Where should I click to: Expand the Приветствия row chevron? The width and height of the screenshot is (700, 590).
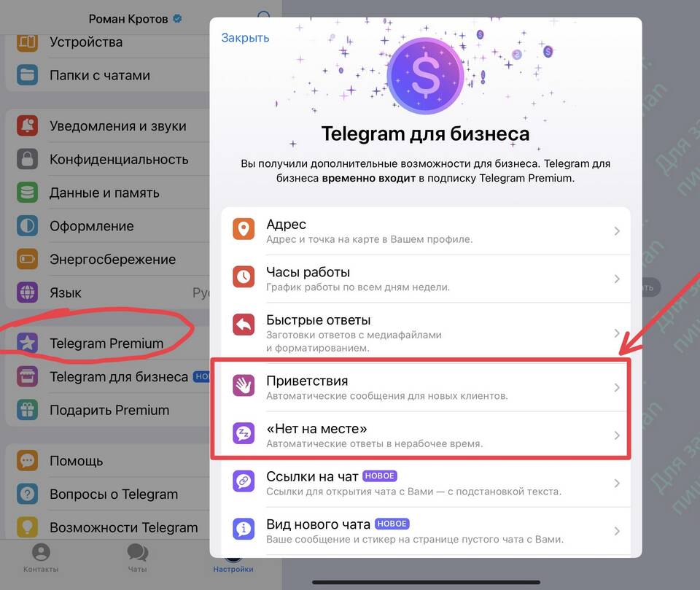point(617,387)
